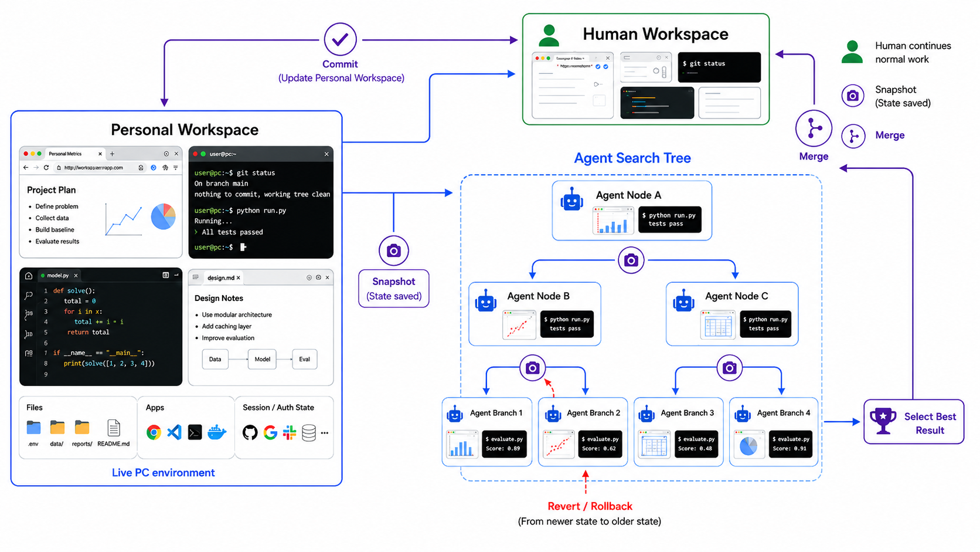Click the user@pc:~ terminal title bar
980x552 pixels.
[x=261, y=154]
